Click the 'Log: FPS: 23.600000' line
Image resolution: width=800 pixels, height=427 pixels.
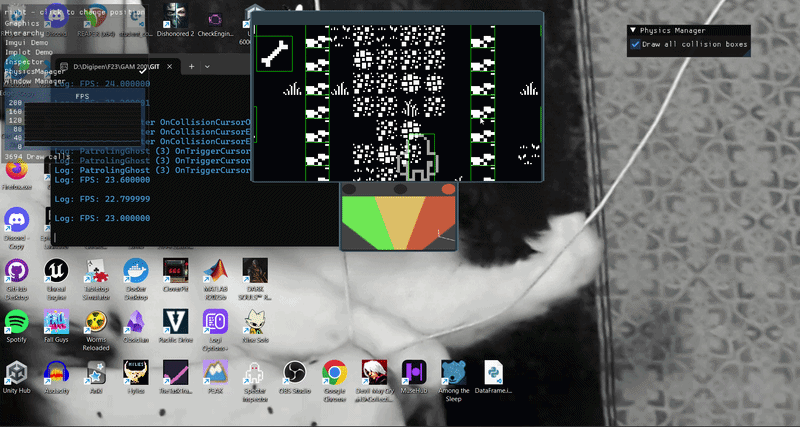coord(102,180)
